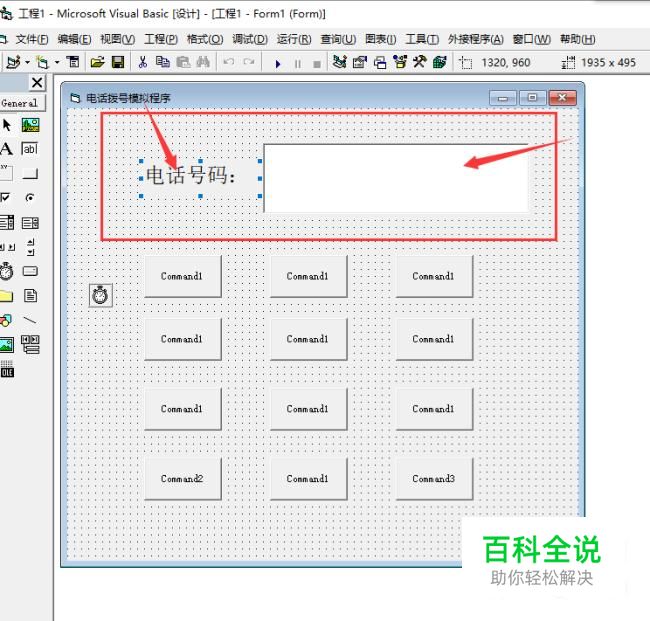Select the DriveListBox tool in the toolbox
This screenshot has width=650, height=621.
point(30,271)
